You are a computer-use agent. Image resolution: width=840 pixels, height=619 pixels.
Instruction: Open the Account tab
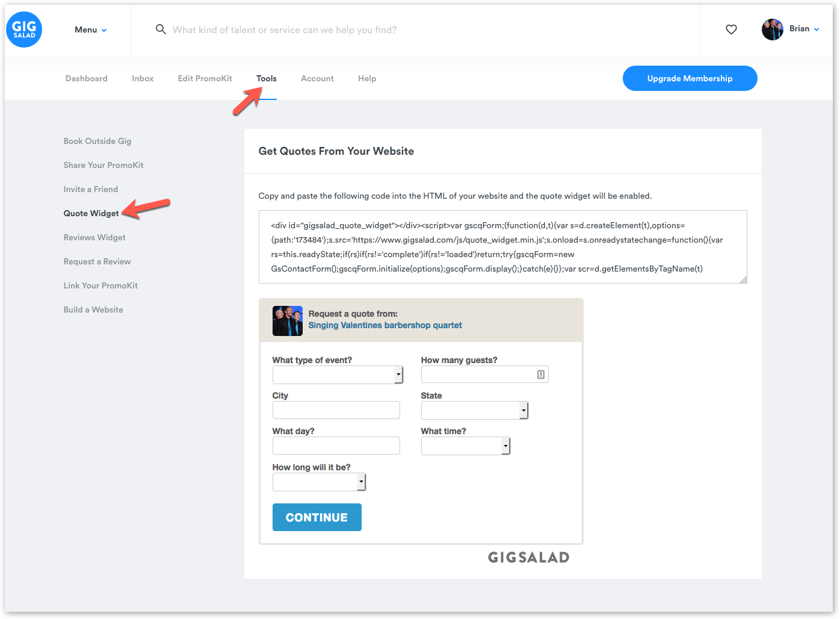pyautogui.click(x=317, y=78)
